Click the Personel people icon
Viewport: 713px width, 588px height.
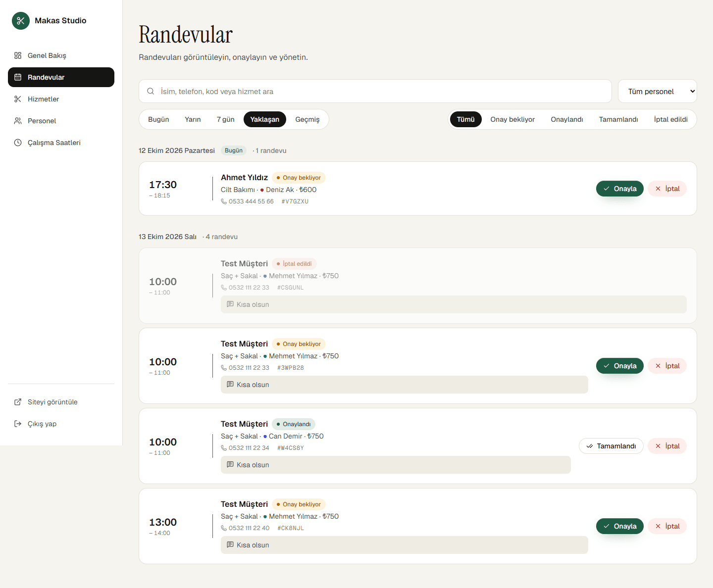18,121
